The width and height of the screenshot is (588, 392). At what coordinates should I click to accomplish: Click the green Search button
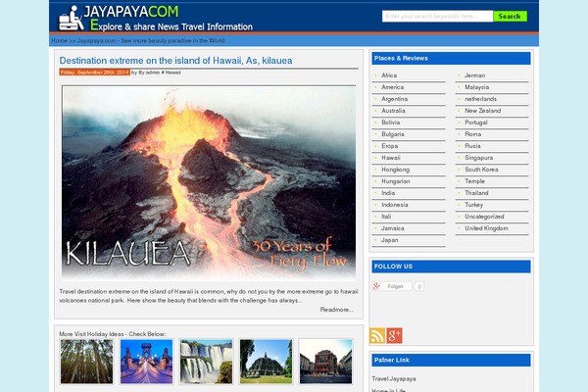tap(510, 16)
